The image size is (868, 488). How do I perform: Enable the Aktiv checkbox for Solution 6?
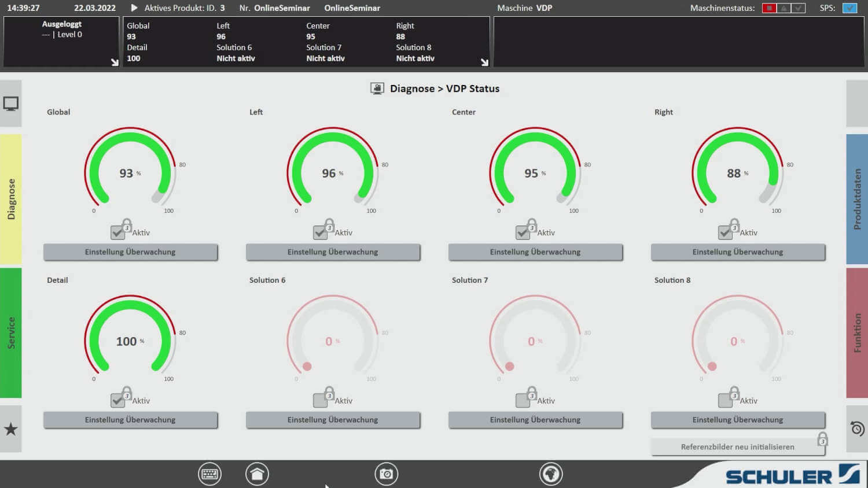[320, 400]
